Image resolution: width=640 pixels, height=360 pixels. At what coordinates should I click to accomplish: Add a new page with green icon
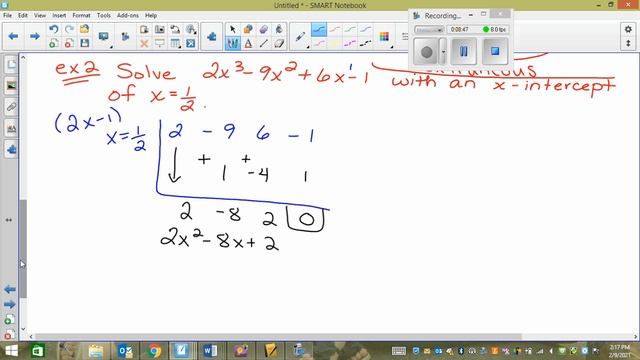(53, 43)
